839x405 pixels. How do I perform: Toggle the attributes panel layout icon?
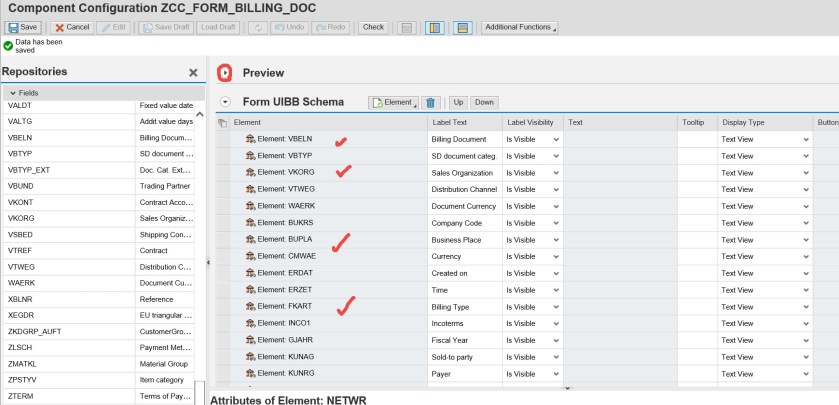[x=462, y=28]
